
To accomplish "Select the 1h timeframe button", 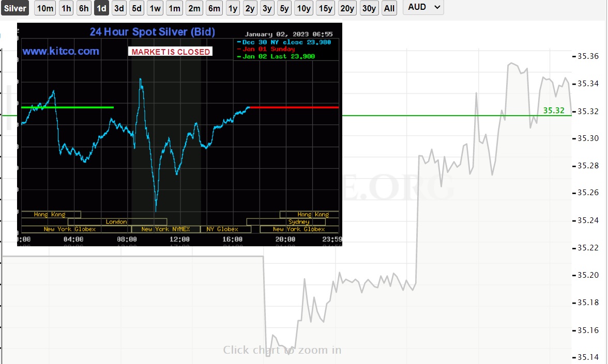I will 66,8.
